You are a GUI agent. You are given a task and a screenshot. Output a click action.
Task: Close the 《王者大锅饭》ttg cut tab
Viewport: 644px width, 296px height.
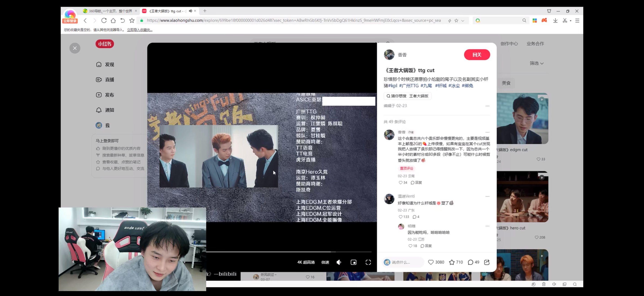[x=195, y=11]
